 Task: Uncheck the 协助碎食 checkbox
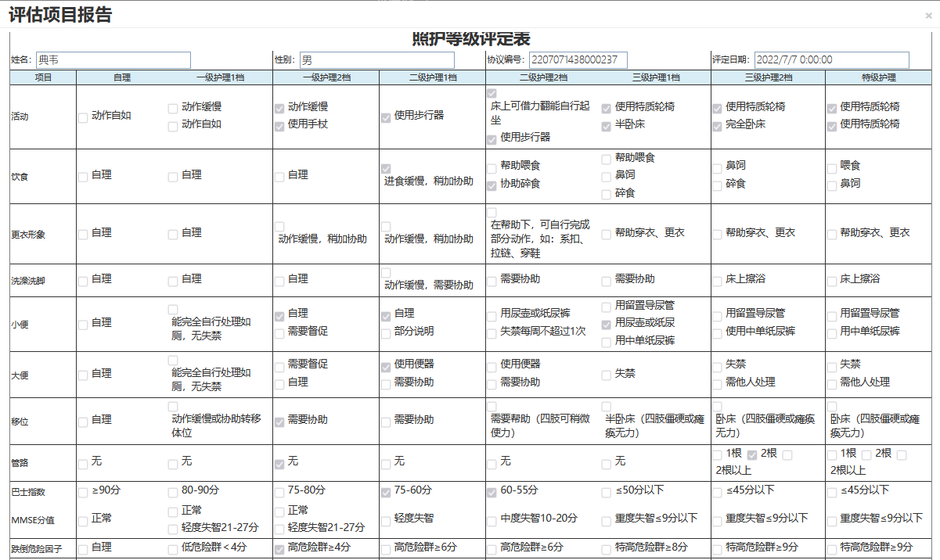[x=492, y=185]
